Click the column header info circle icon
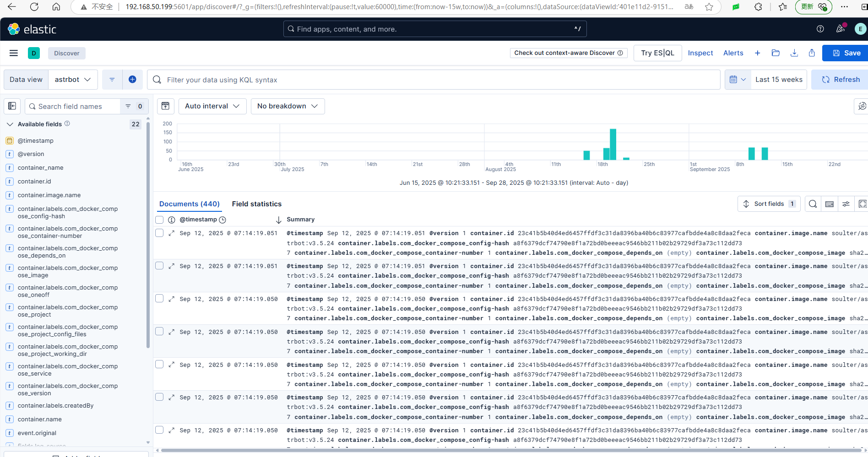 click(x=172, y=220)
